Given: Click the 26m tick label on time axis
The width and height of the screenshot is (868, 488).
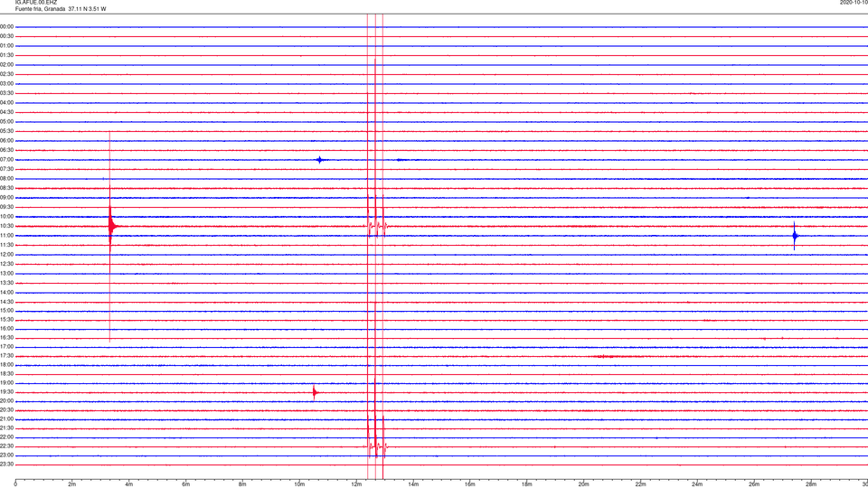Looking at the screenshot, I should tap(754, 484).
